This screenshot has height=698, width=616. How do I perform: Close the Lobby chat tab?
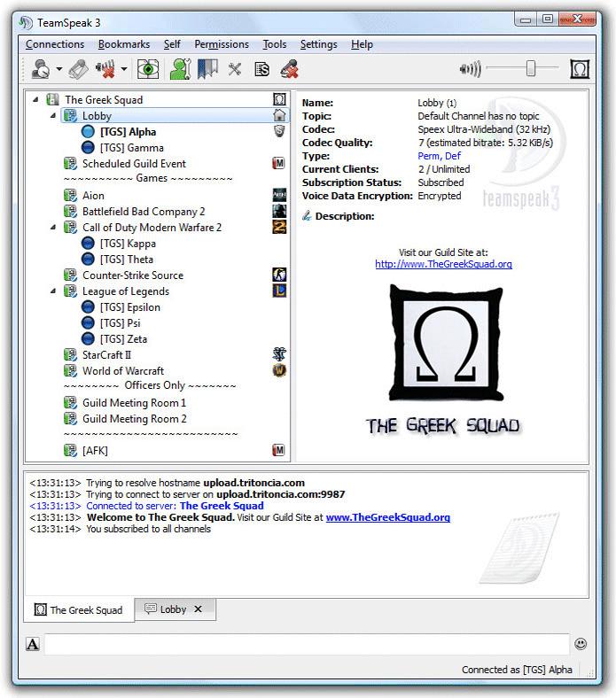198,609
